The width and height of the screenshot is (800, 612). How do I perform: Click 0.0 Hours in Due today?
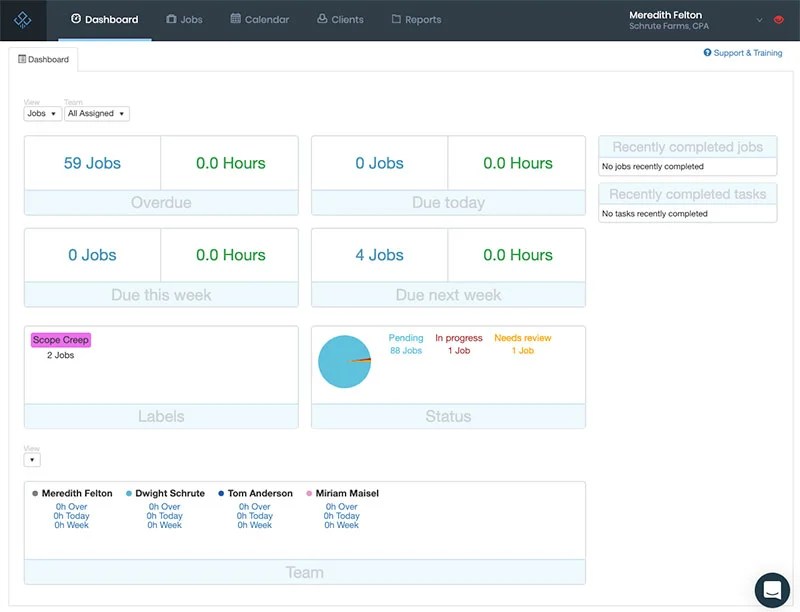[x=518, y=163]
